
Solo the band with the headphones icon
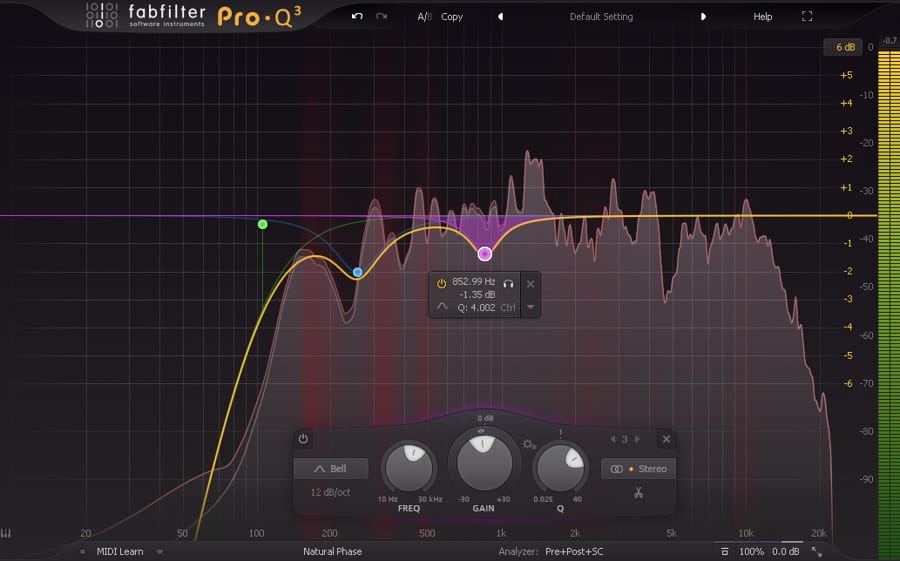[508, 283]
